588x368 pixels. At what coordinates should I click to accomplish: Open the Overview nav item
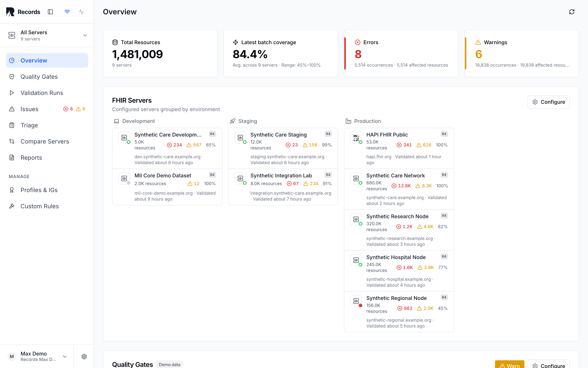click(47, 60)
